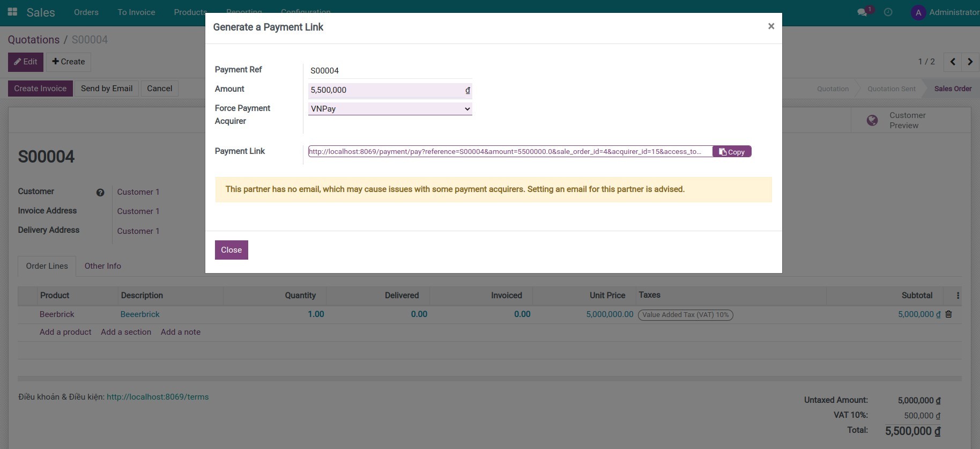Click the Customer Preview globe icon
The width and height of the screenshot is (980, 449).
coord(872,120)
